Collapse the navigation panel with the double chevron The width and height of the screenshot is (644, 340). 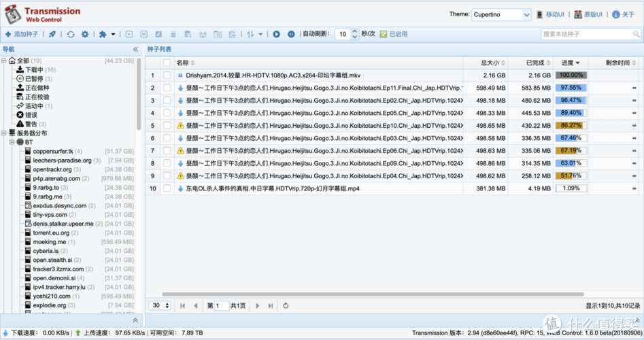click(x=135, y=49)
